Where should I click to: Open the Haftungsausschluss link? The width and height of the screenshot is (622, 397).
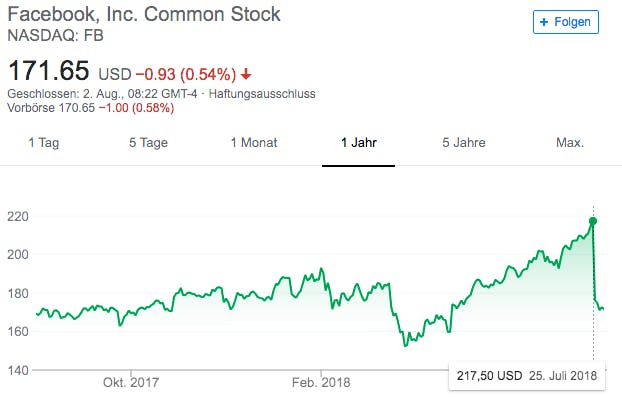coord(262,94)
